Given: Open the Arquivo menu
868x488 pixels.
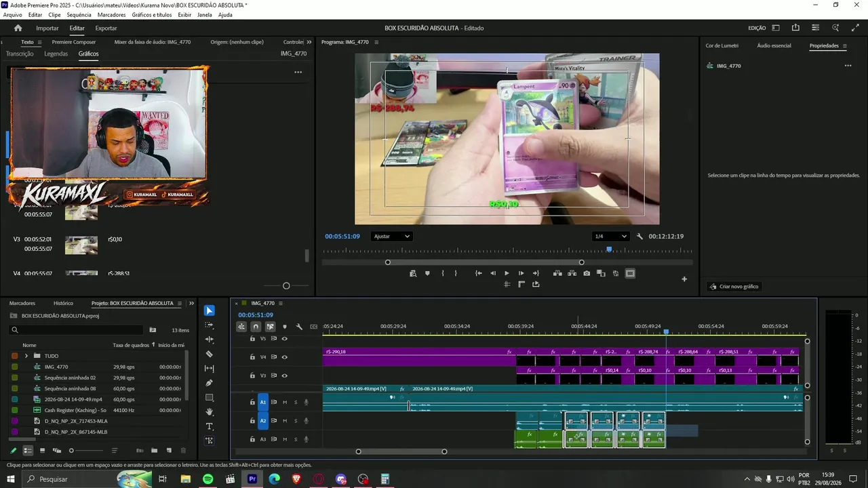Looking at the screenshot, I should click(13, 15).
